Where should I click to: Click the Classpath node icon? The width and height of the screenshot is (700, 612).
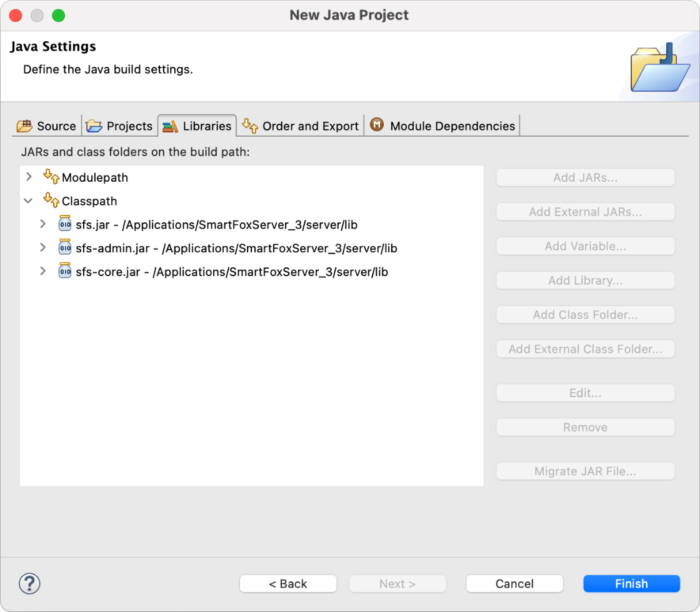(x=51, y=201)
